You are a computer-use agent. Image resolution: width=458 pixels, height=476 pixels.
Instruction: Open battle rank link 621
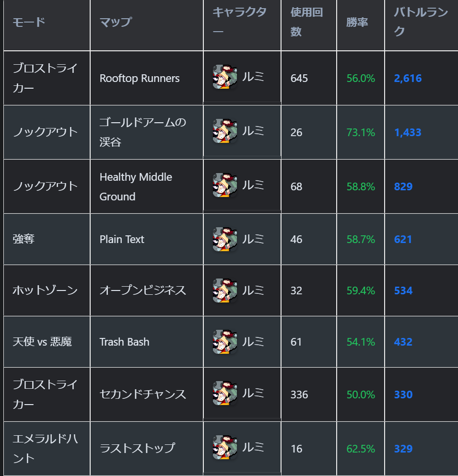403,239
